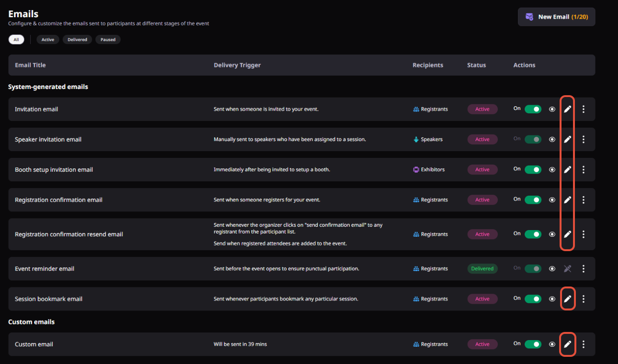Viewport: 618px width, 364px height.
Task: Click System-generated emails section heading
Action: (x=48, y=87)
